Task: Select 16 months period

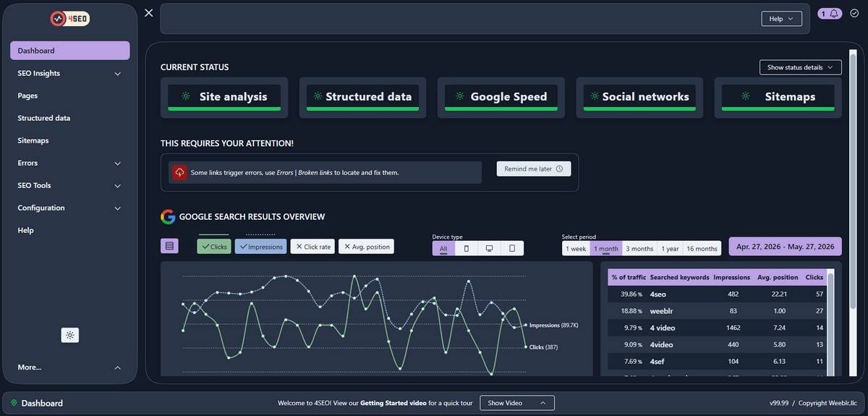Action: click(702, 248)
